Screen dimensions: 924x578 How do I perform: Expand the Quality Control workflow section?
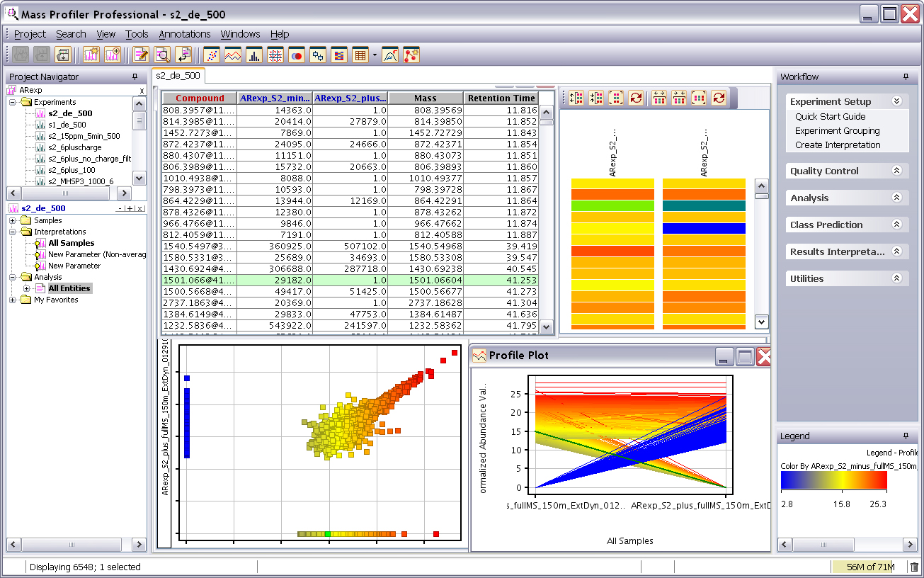pyautogui.click(x=896, y=171)
